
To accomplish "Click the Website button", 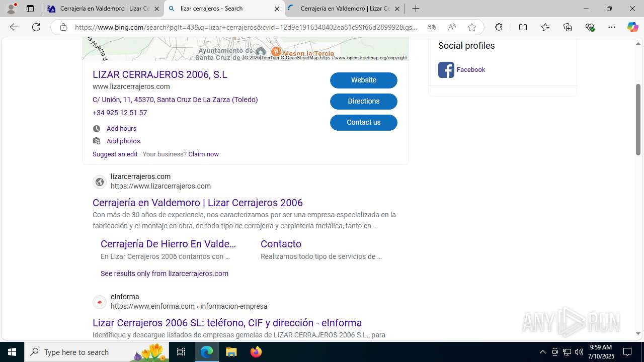I will tap(364, 80).
